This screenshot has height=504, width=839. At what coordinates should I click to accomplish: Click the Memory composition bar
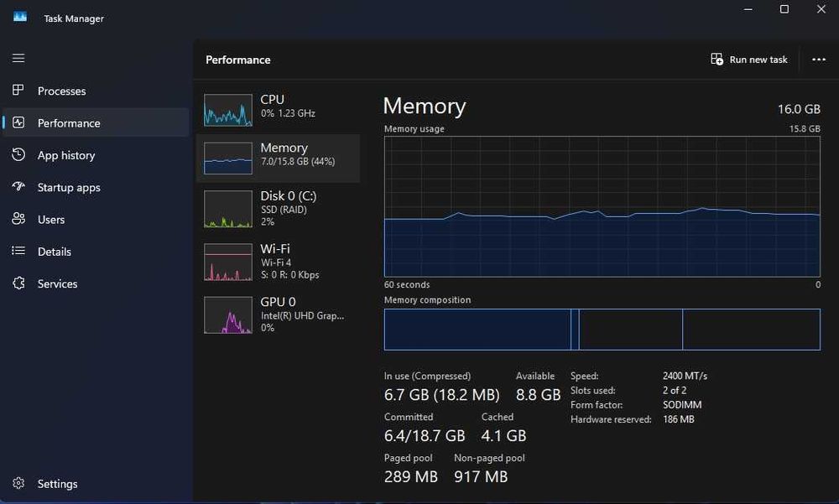click(602, 330)
